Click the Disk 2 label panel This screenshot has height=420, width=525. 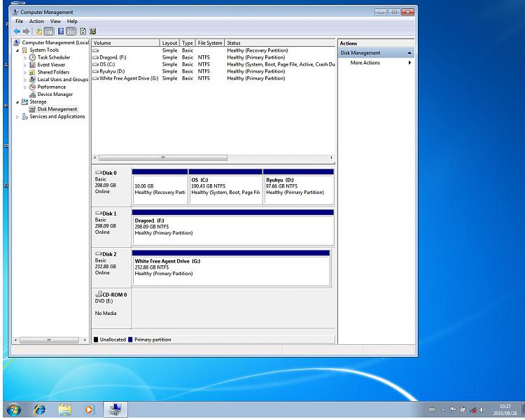coord(111,267)
